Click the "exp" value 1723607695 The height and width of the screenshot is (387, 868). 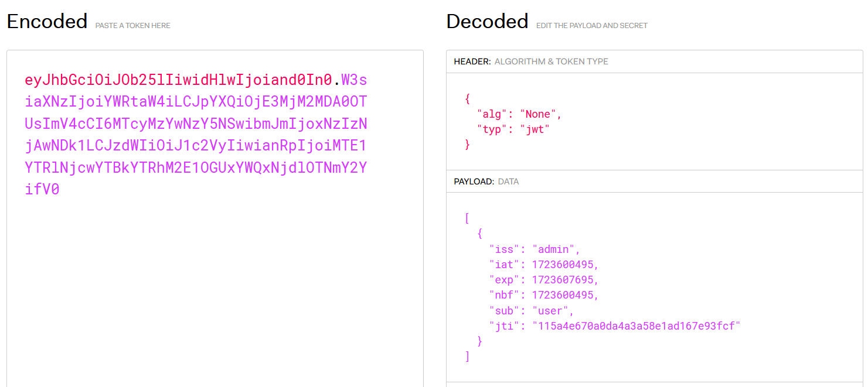[x=565, y=280]
